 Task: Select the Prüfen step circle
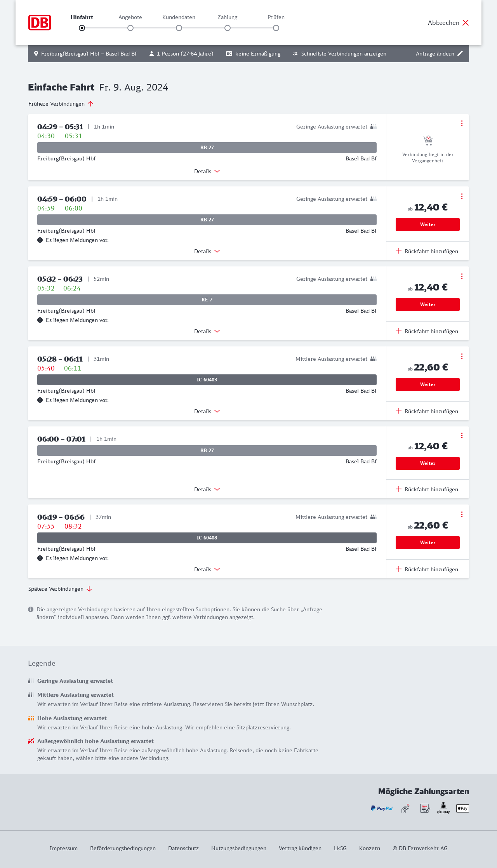tap(276, 28)
